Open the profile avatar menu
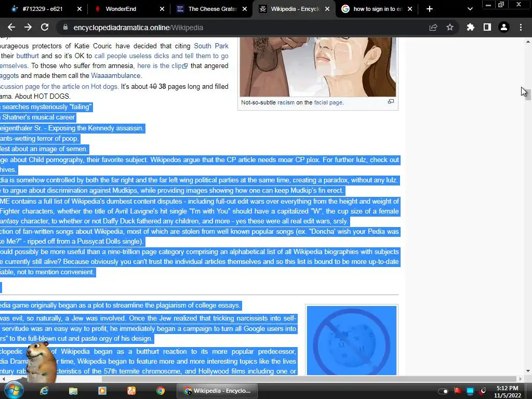532x399 pixels. (x=504, y=27)
